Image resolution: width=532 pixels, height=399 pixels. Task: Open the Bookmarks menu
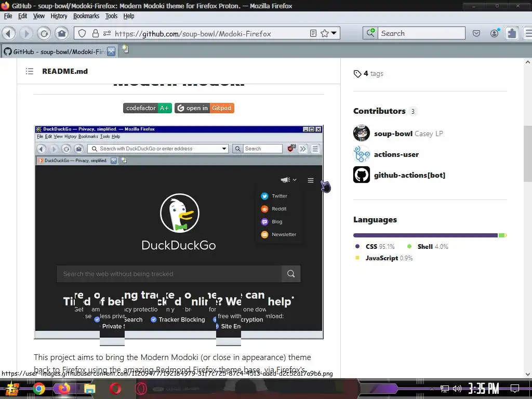(x=86, y=16)
